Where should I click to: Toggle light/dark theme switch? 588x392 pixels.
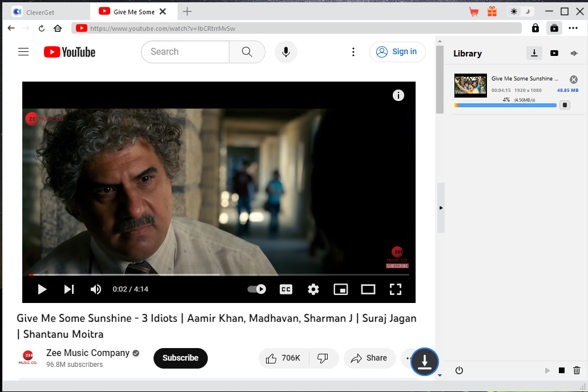(x=520, y=11)
